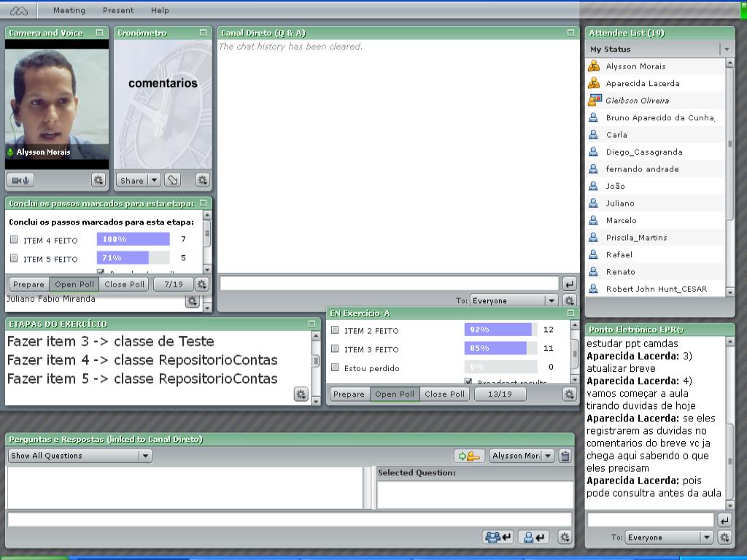Maximize the Camera and Voice pod
This screenshot has width=747, height=560.
click(x=99, y=32)
